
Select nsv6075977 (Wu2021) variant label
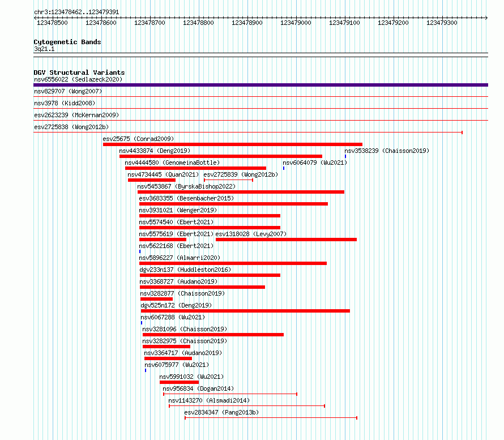point(177,365)
